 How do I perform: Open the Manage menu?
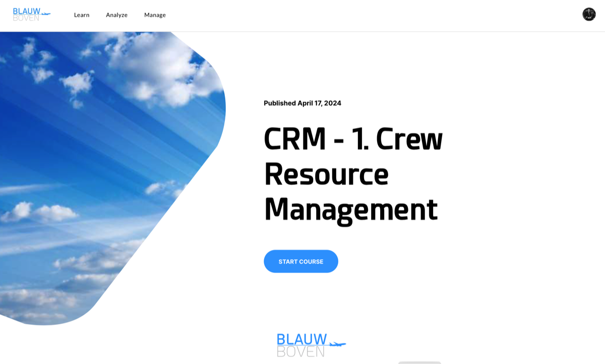point(155,15)
